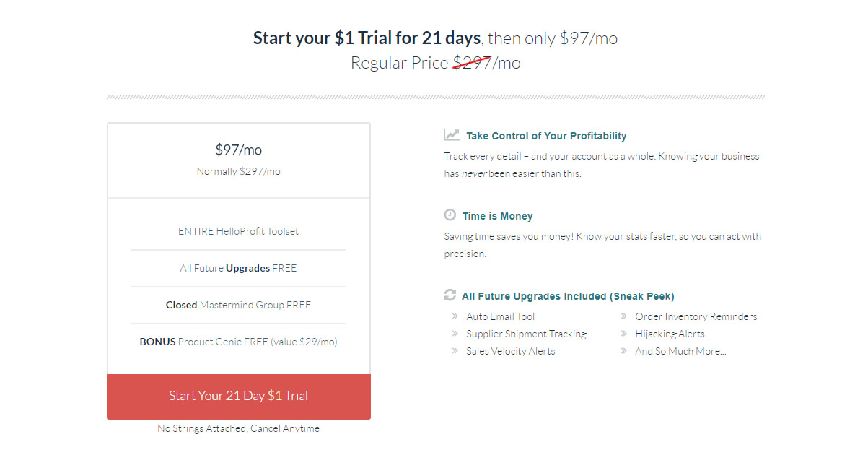
Task: Click the chevron bullet before Sales Velocity Alerts
Action: coord(455,351)
